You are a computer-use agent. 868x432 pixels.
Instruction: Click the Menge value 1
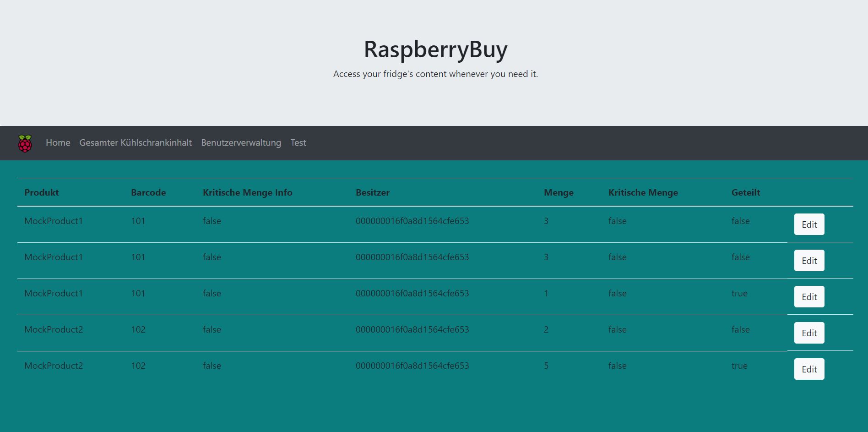pyautogui.click(x=546, y=293)
